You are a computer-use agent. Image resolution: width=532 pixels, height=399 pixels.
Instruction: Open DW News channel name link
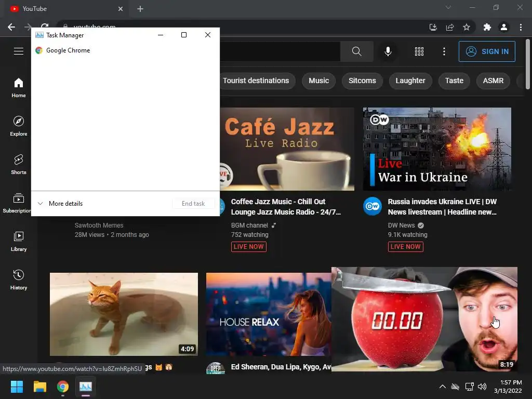coord(402,225)
